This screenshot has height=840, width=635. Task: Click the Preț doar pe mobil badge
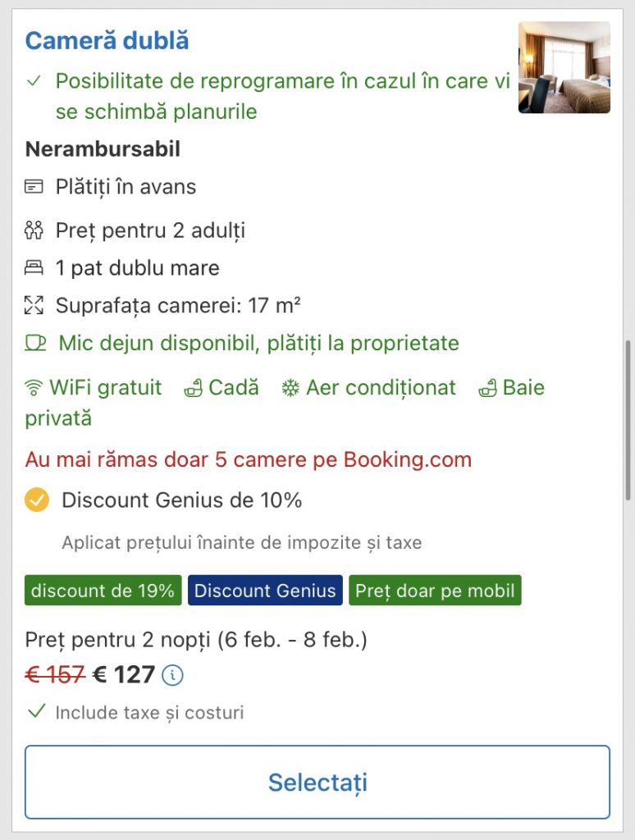point(435,591)
